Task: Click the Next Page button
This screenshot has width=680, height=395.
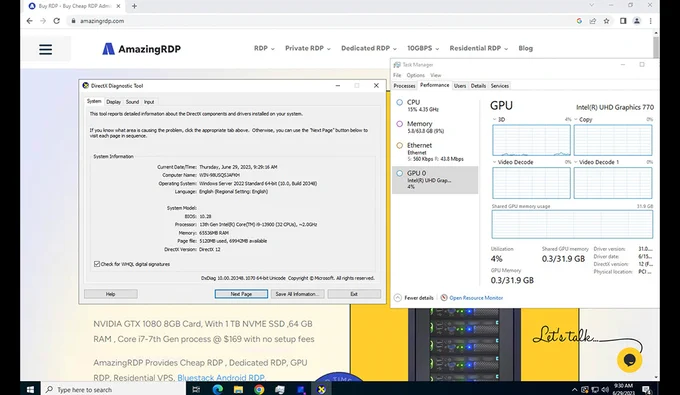Action: (241, 294)
